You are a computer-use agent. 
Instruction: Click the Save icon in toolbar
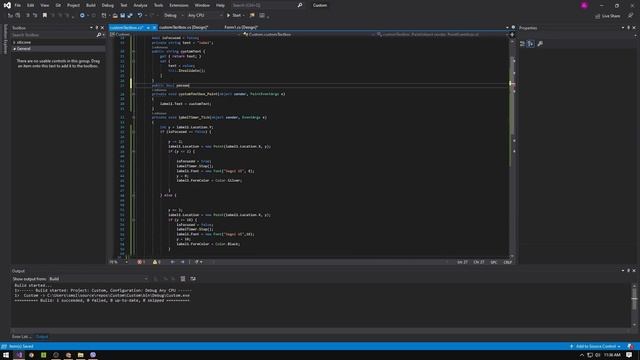point(122,16)
